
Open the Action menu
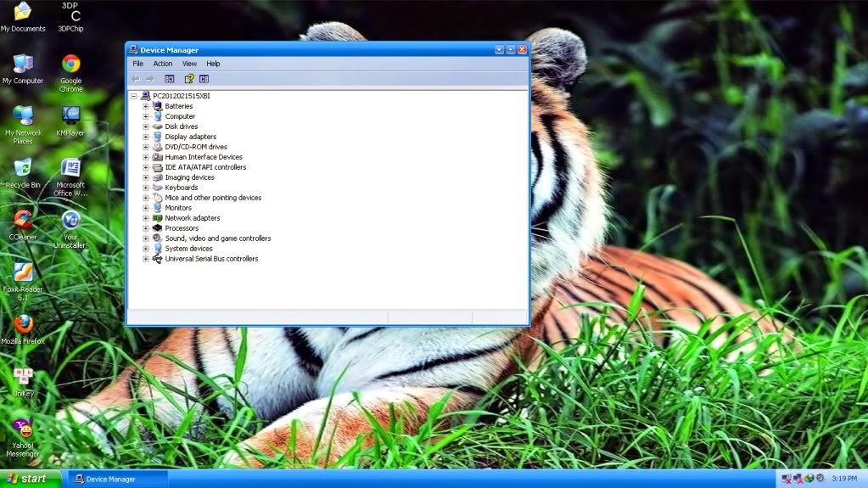click(x=163, y=64)
